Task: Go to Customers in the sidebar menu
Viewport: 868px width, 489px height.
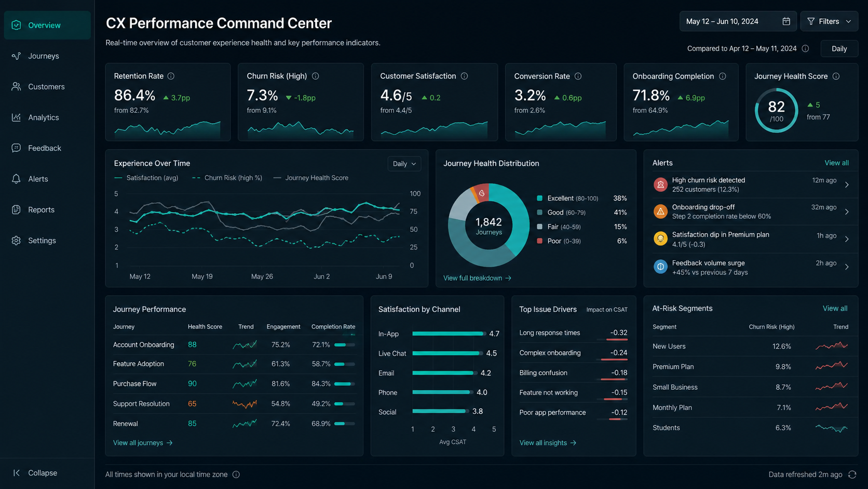Action: (x=47, y=86)
